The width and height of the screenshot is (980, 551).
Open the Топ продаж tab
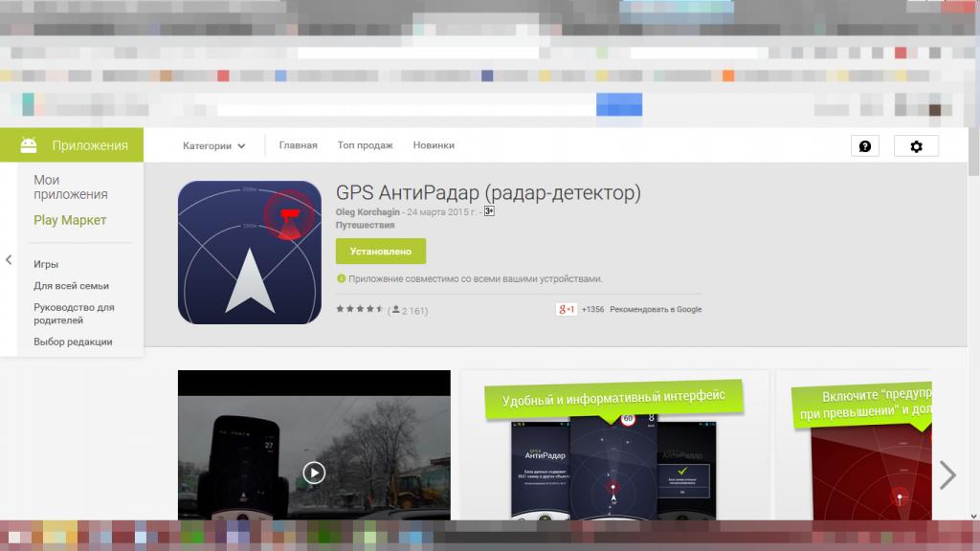[365, 145]
